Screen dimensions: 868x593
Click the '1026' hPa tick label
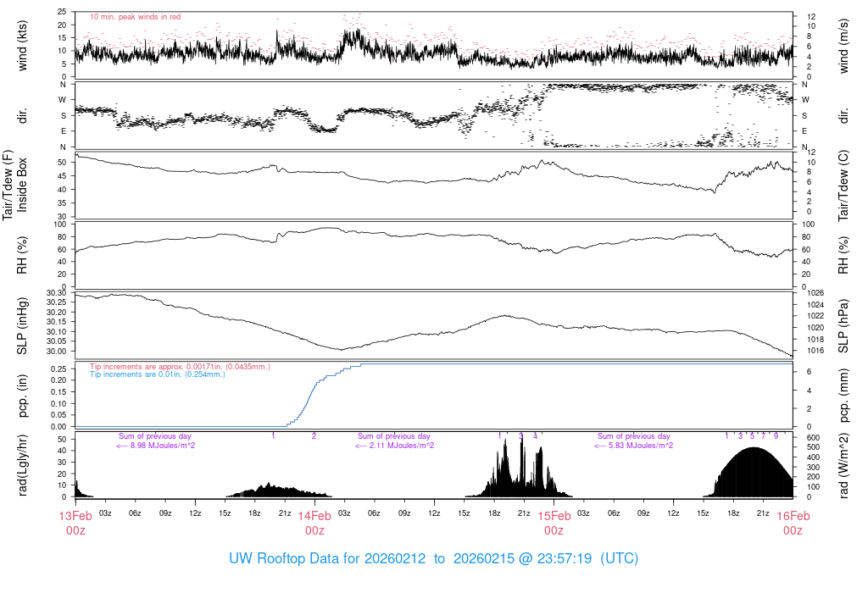click(x=815, y=293)
